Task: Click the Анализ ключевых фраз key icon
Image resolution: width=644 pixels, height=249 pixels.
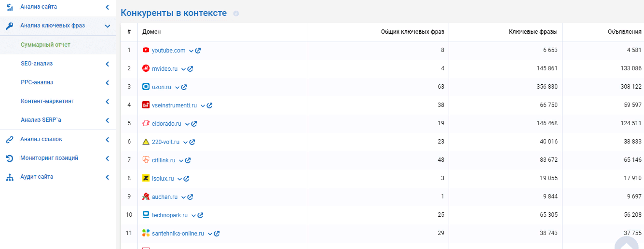Action: [x=9, y=26]
